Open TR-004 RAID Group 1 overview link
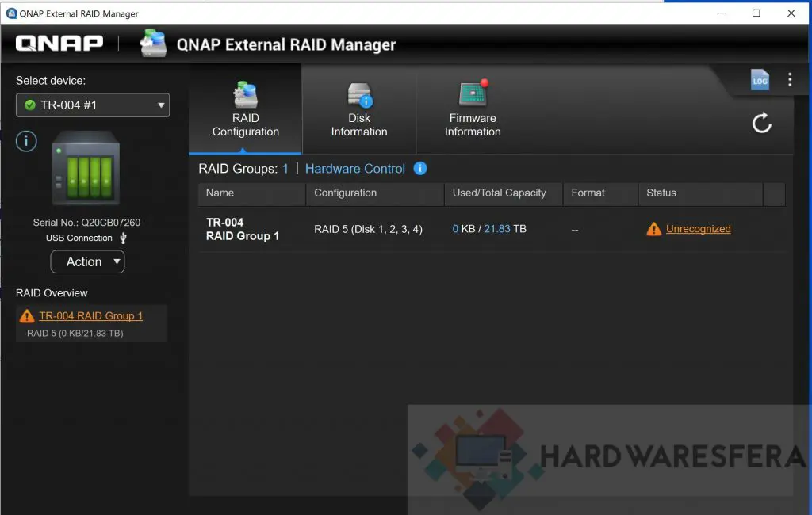The image size is (812, 515). (90, 315)
